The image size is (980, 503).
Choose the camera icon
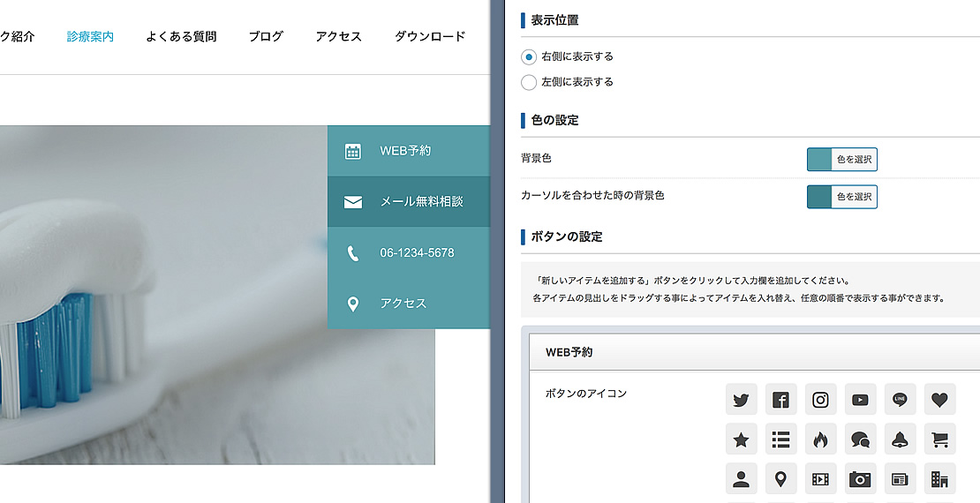click(x=861, y=478)
